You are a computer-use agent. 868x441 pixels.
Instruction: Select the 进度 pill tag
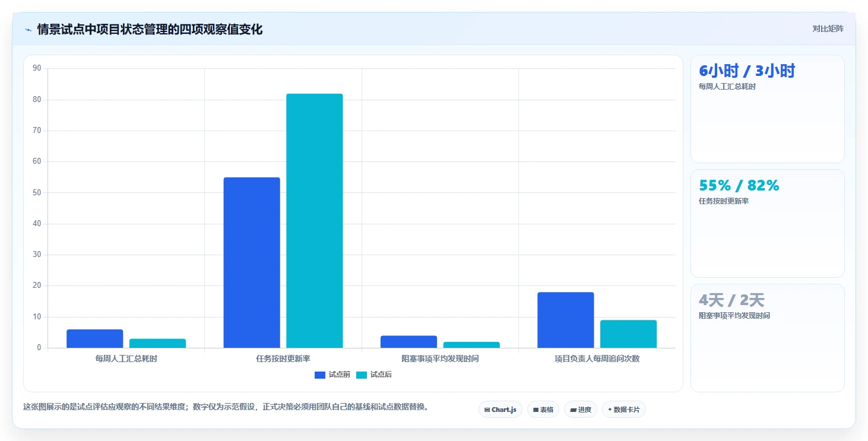(x=580, y=410)
